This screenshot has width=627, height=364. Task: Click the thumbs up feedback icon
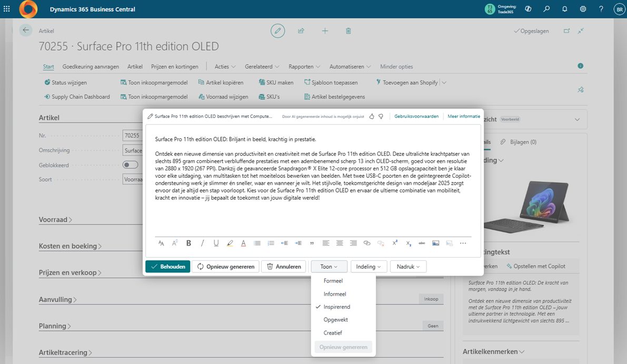(x=372, y=116)
